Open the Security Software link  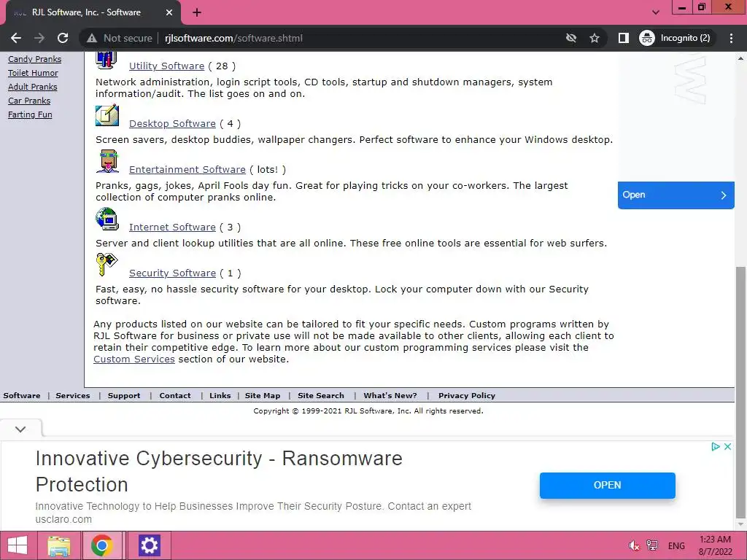pyautogui.click(x=172, y=273)
